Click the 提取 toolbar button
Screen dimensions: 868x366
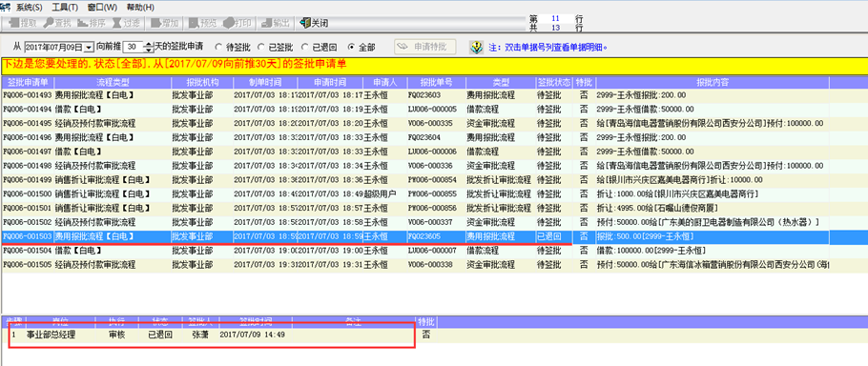[23, 23]
